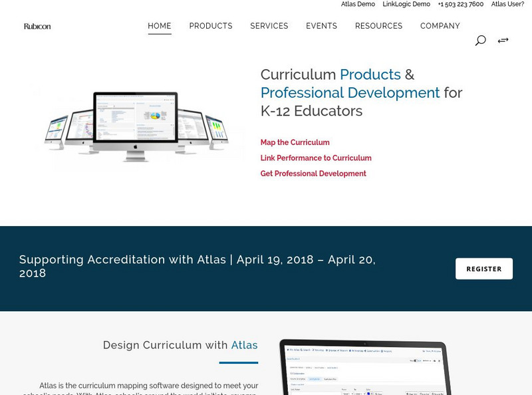Click the double-arrow compare icon beside search

coord(503,41)
